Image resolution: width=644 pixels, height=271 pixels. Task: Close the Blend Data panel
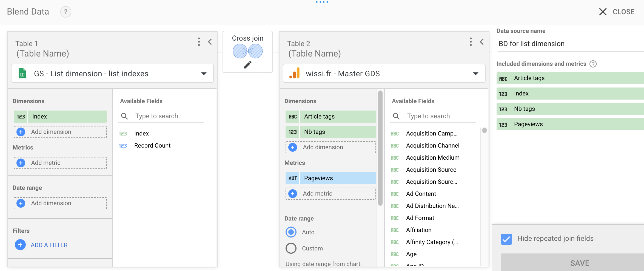click(617, 12)
